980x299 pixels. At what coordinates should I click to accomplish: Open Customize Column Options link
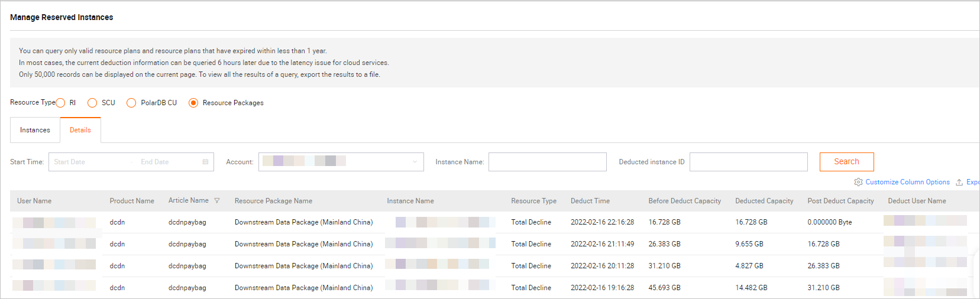907,182
